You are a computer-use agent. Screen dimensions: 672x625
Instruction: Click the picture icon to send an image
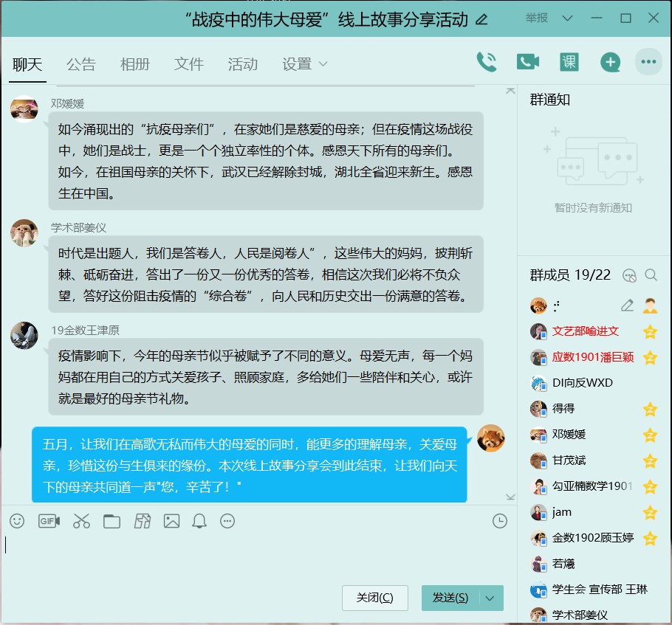point(171,522)
